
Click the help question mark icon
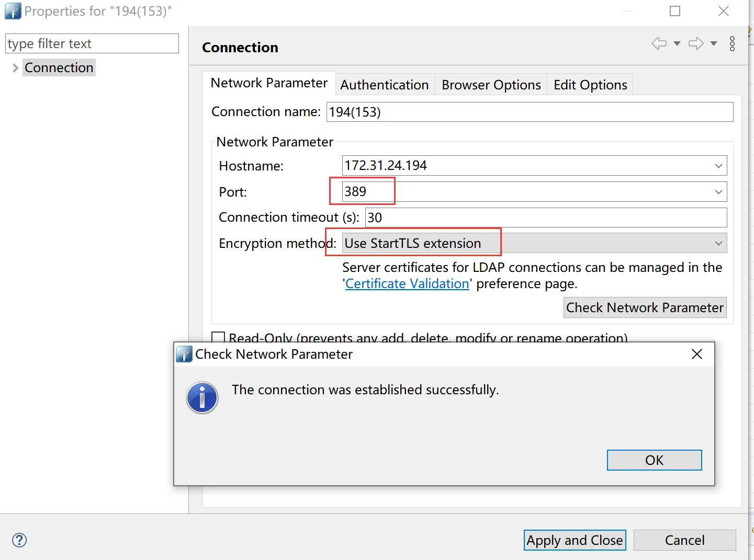click(19, 540)
